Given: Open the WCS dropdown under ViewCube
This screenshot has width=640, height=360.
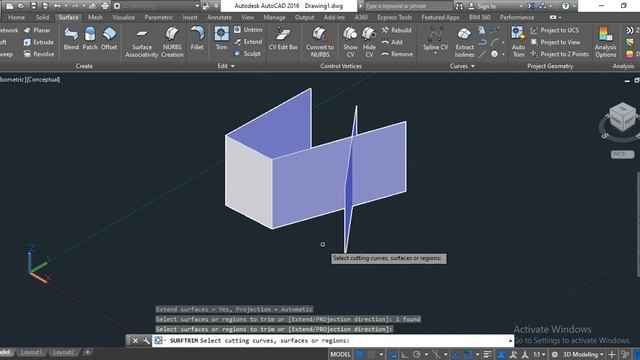Looking at the screenshot, I should pos(622,154).
